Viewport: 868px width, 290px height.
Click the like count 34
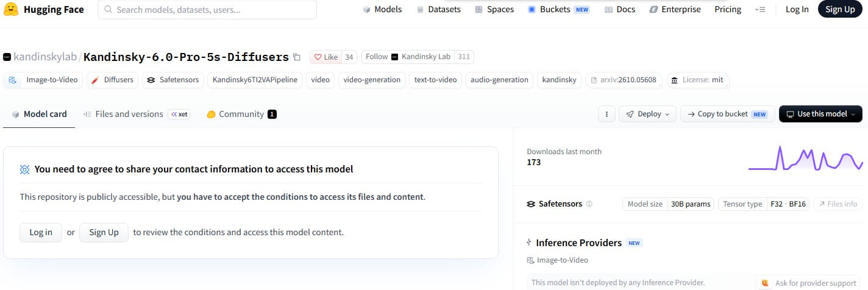point(349,57)
